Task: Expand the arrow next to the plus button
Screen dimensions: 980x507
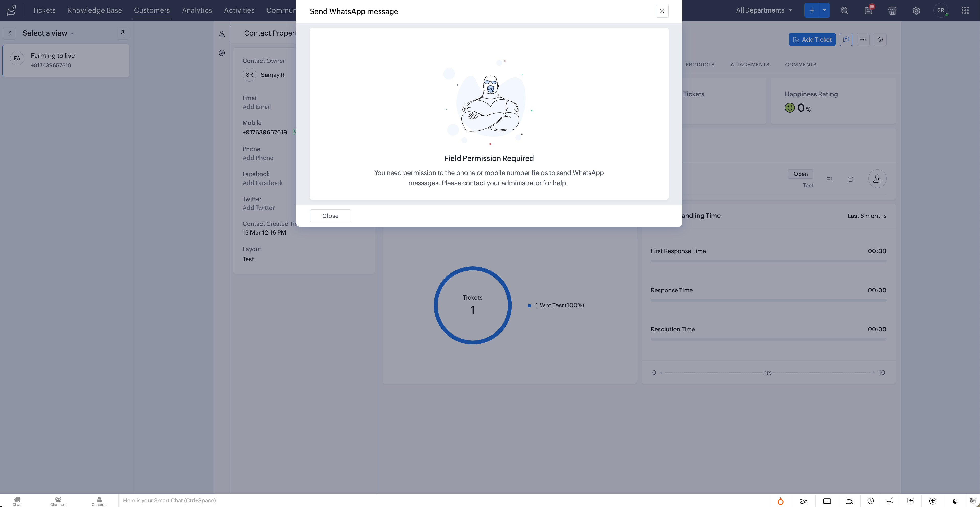Action: tap(824, 10)
